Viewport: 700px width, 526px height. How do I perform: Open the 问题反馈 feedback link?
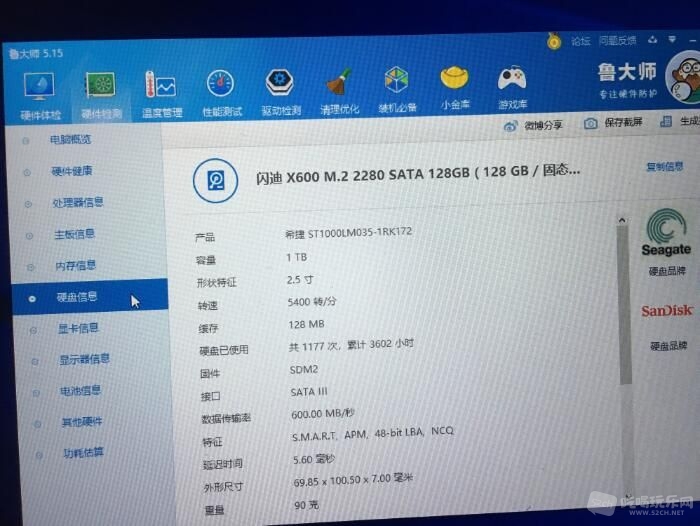617,40
